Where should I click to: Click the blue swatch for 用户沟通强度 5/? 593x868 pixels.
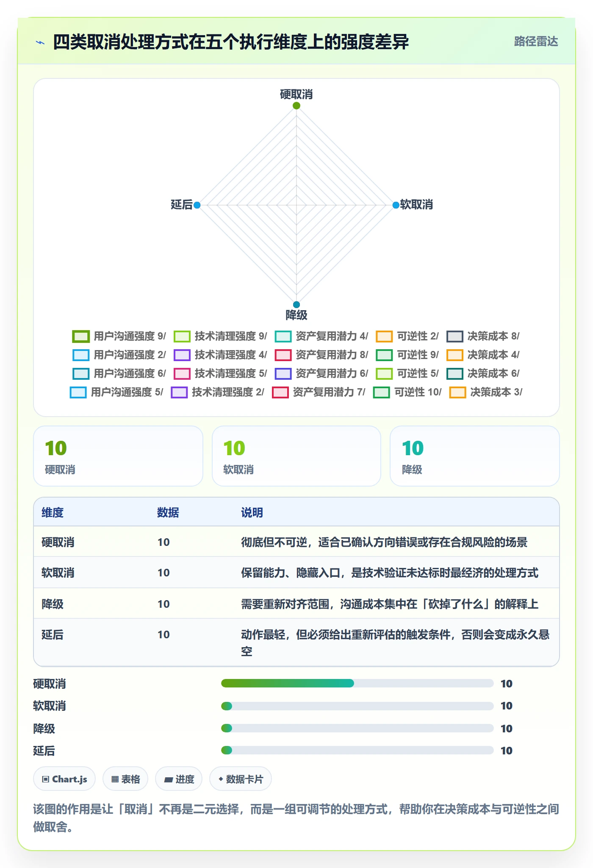[78, 392]
